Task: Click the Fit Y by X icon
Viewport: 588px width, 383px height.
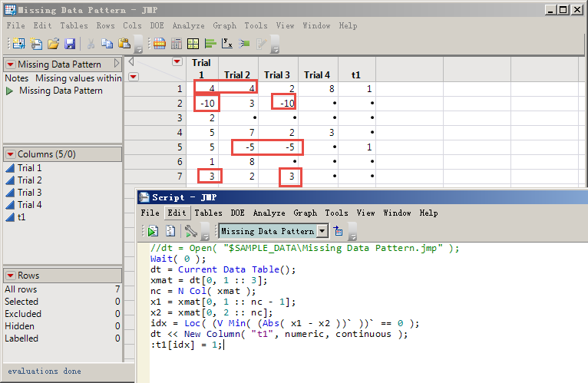Action: (227, 43)
